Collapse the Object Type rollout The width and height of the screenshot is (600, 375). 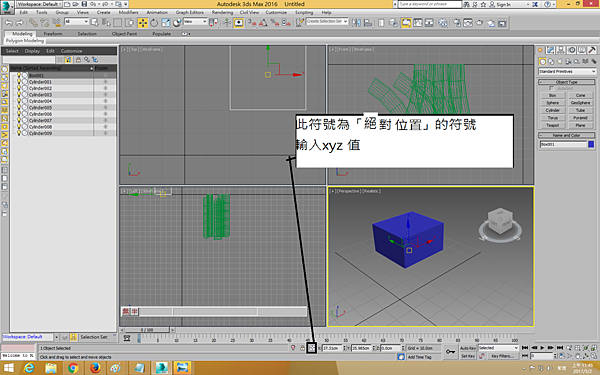[x=567, y=82]
